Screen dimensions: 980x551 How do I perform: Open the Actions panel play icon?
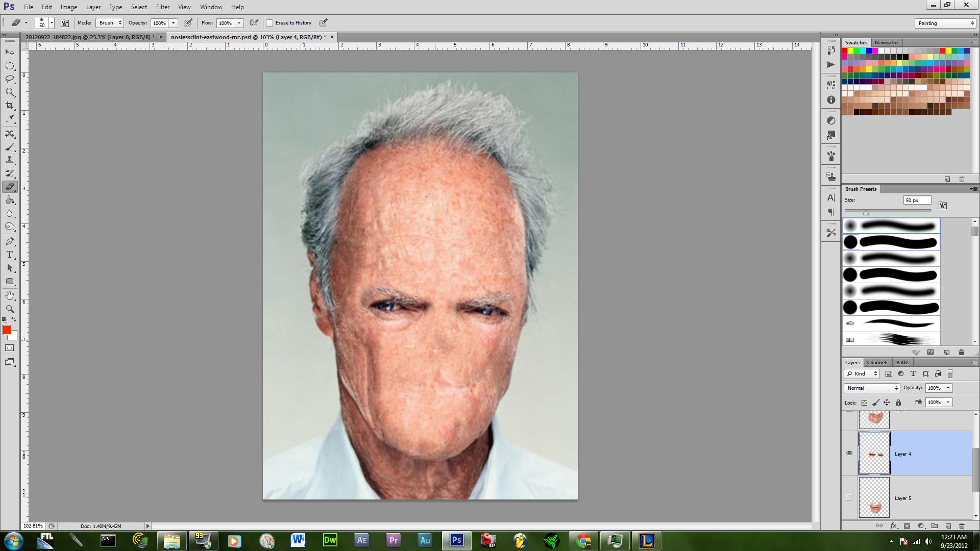click(x=831, y=64)
